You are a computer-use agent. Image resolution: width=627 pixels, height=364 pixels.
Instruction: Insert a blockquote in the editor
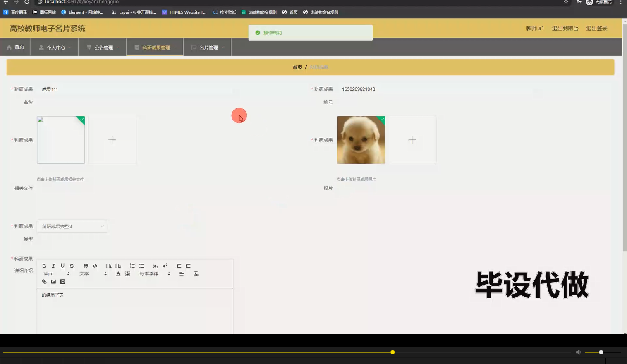(86, 266)
